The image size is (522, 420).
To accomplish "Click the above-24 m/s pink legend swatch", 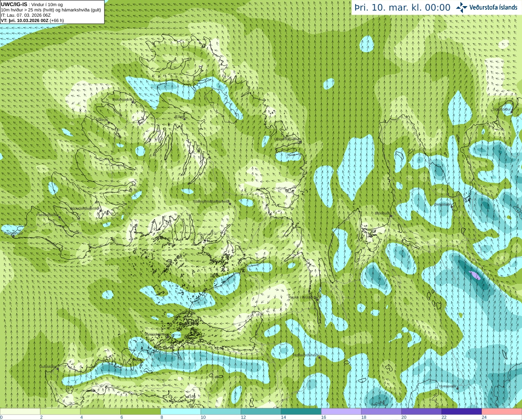I will [502, 411].
